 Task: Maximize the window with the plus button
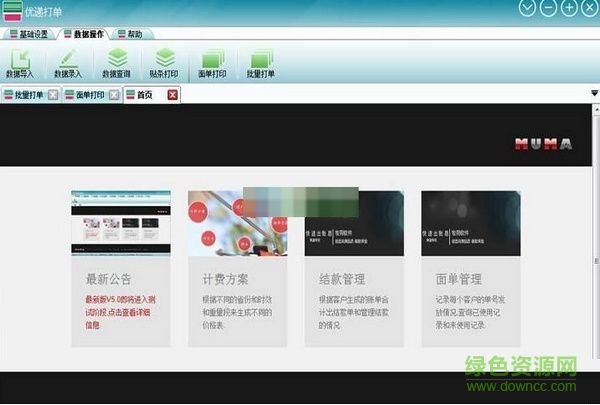(569, 8)
